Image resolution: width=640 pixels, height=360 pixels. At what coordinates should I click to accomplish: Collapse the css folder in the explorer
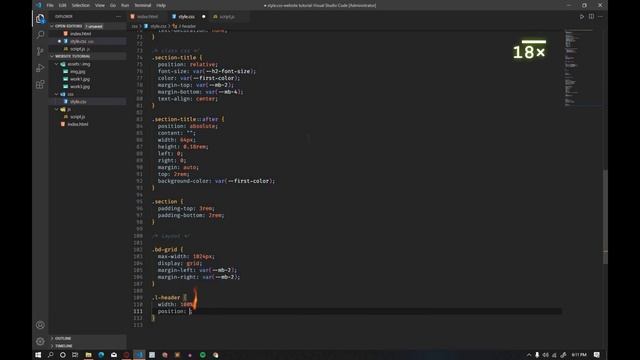click(x=57, y=94)
